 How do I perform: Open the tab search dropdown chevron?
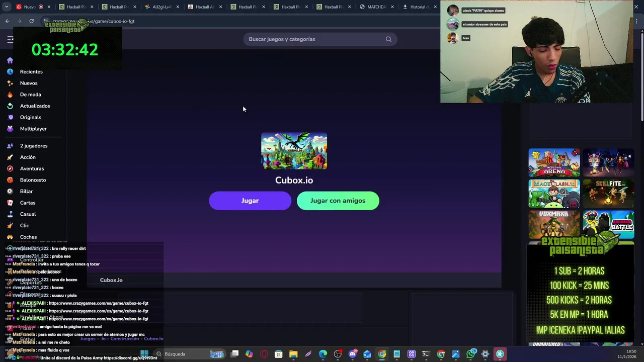pos(7,7)
